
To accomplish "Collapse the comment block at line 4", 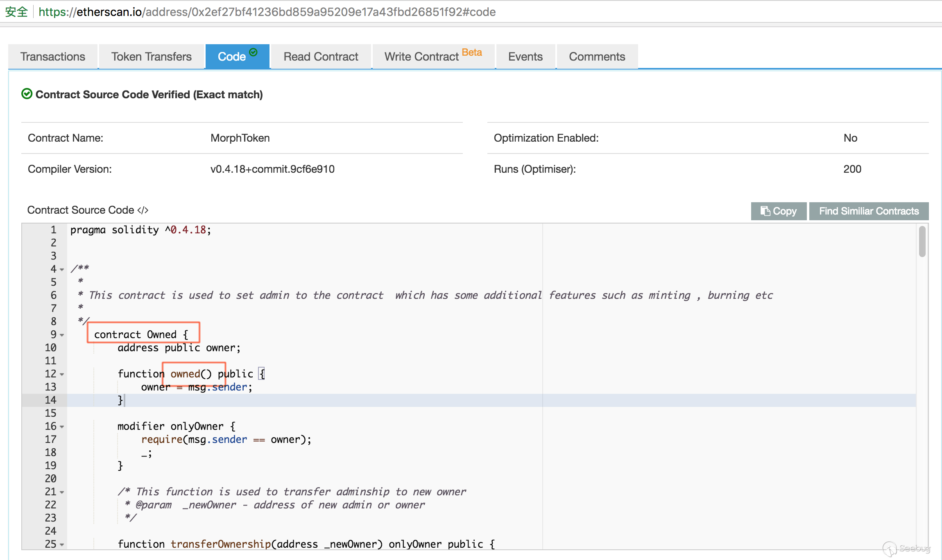I will click(x=62, y=269).
